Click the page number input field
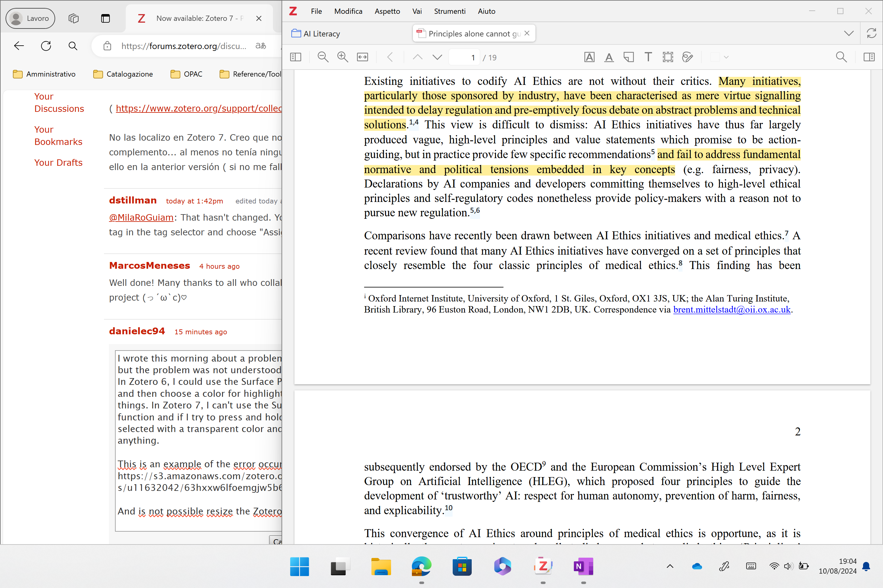The image size is (883, 588). pos(464,57)
